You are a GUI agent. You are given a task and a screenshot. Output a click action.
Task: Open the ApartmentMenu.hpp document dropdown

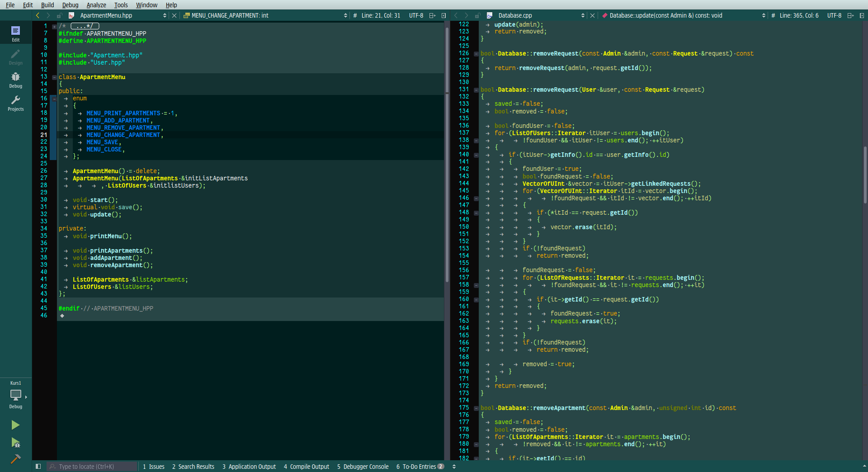[x=165, y=15]
